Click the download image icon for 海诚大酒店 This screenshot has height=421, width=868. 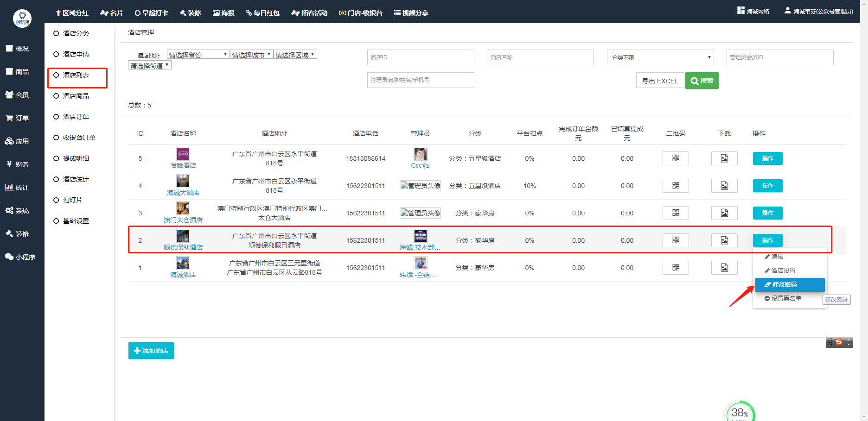click(724, 186)
